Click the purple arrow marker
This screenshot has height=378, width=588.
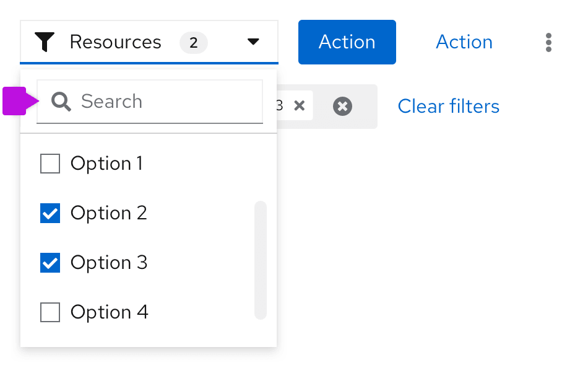pos(17,101)
